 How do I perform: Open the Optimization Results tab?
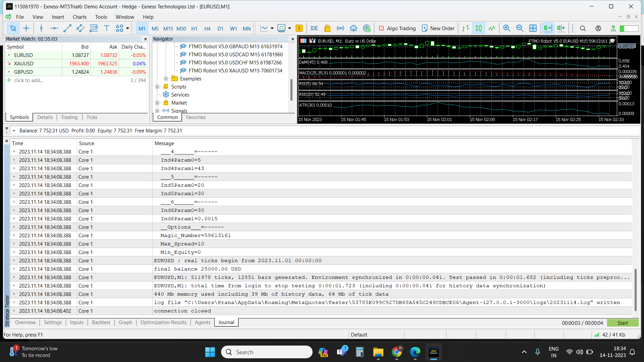pyautogui.click(x=163, y=322)
